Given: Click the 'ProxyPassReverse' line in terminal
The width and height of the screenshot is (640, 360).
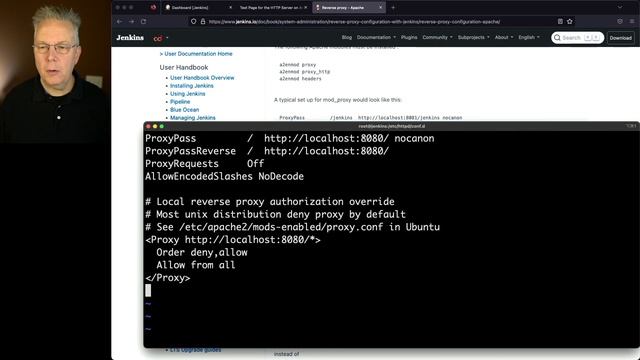Looking at the screenshot, I should 267,151.
